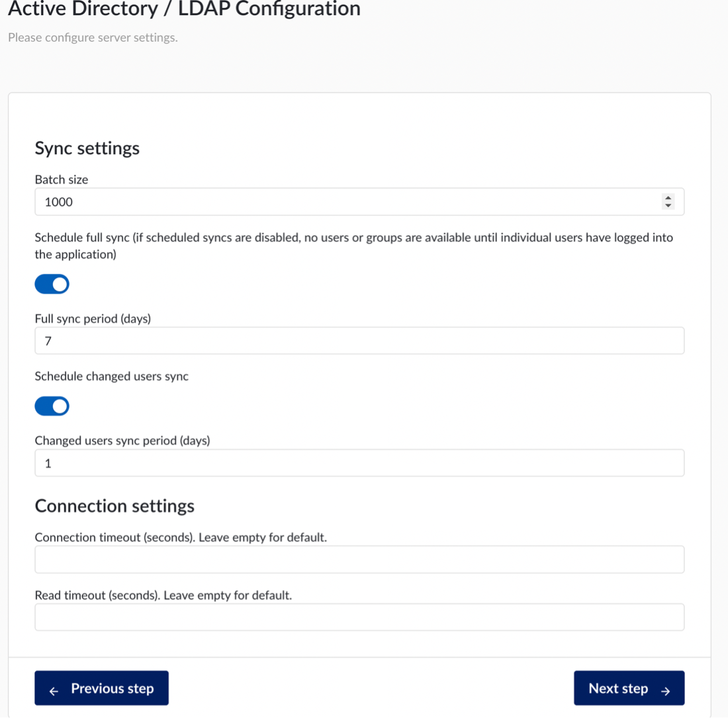Decrease batch size with the down arrow
728x719 pixels.
click(668, 206)
